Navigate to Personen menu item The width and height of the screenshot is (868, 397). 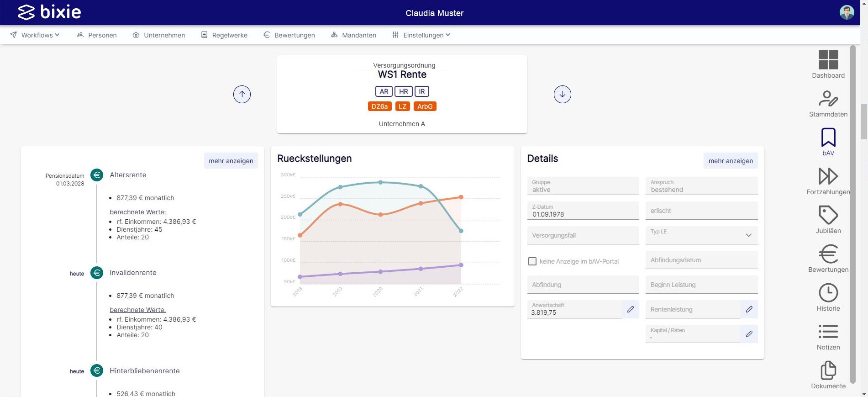[97, 35]
